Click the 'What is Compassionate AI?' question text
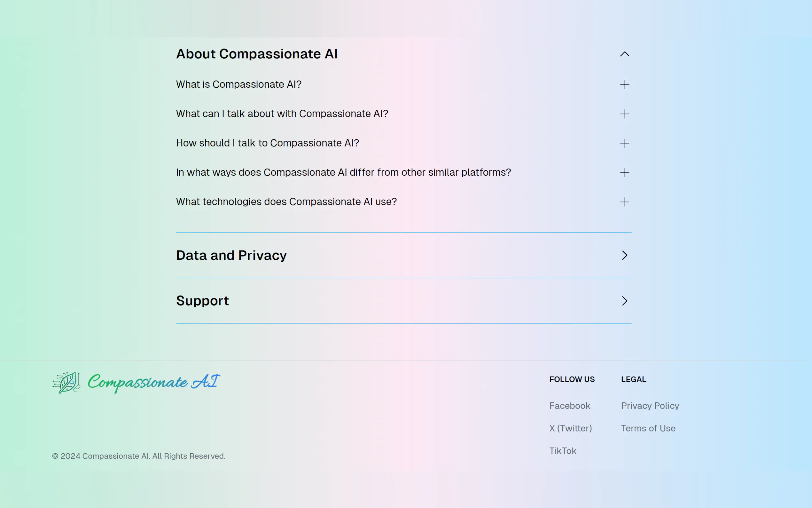The height and width of the screenshot is (508, 812). click(239, 84)
